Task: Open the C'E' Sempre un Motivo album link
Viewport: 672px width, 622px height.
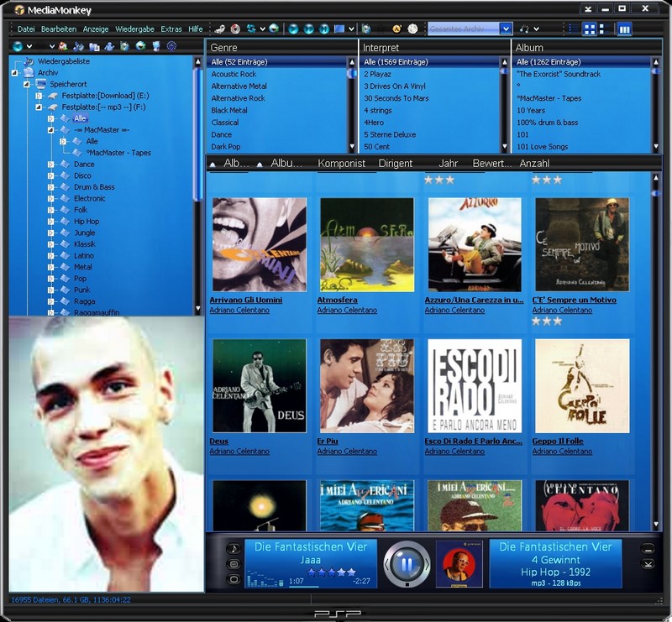Action: pos(575,300)
